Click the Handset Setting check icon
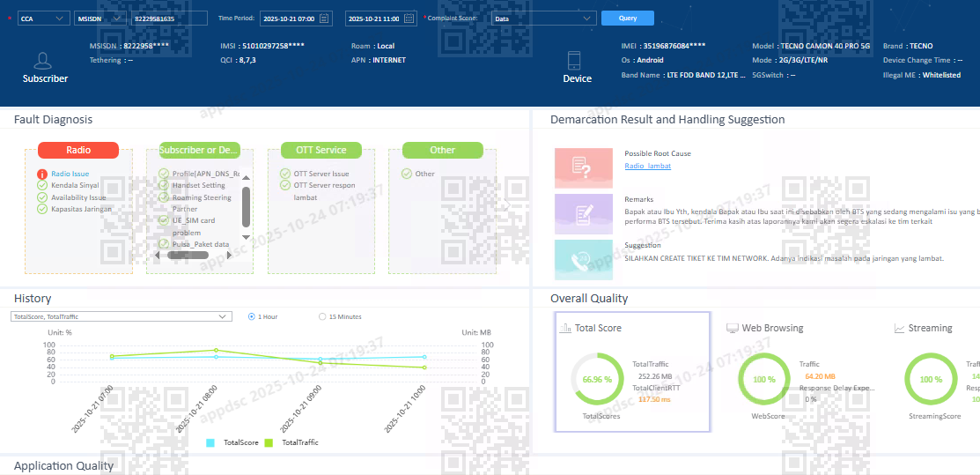980x475 pixels. click(164, 185)
